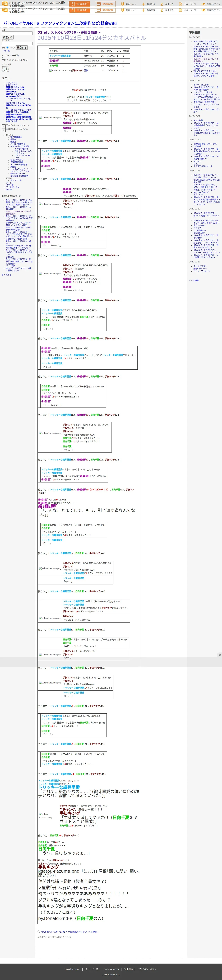Open the small (タグ一覧) link below the radios
The width and height of the screenshot is (222, 980).
tap(6, 51)
